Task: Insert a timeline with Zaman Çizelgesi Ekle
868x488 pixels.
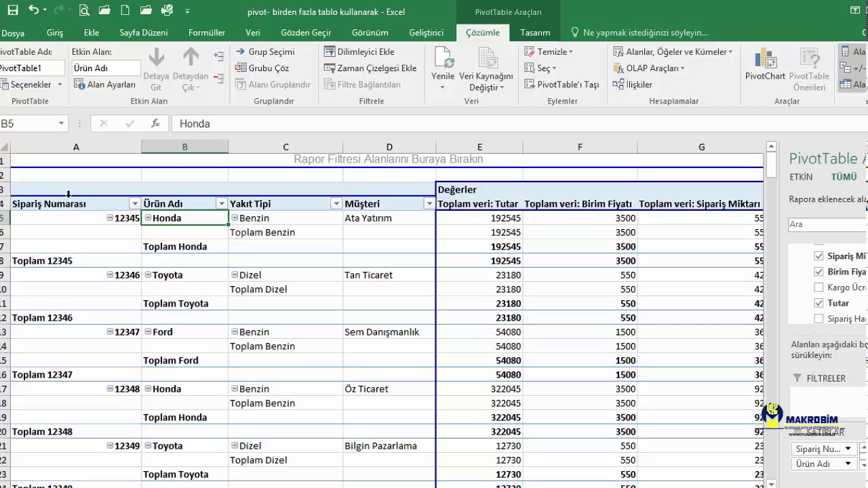Action: [x=370, y=68]
